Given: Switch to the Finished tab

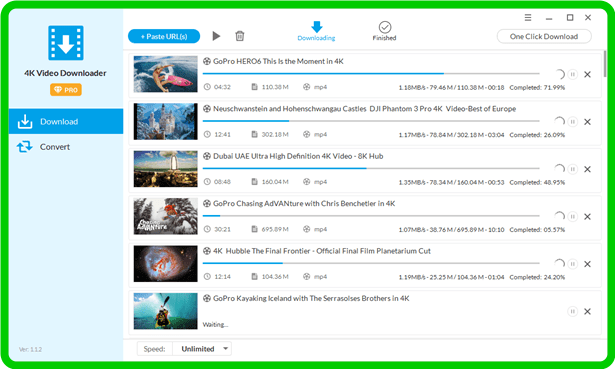Looking at the screenshot, I should pyautogui.click(x=384, y=31).
